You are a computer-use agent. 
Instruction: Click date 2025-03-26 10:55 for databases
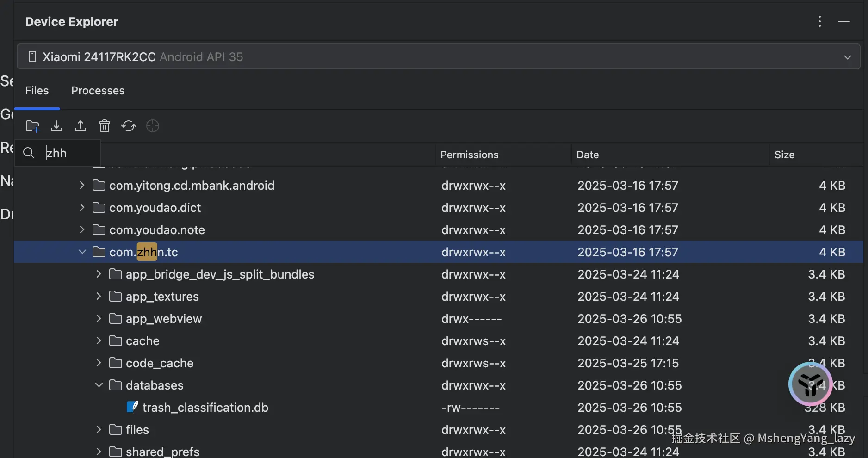[630, 385]
